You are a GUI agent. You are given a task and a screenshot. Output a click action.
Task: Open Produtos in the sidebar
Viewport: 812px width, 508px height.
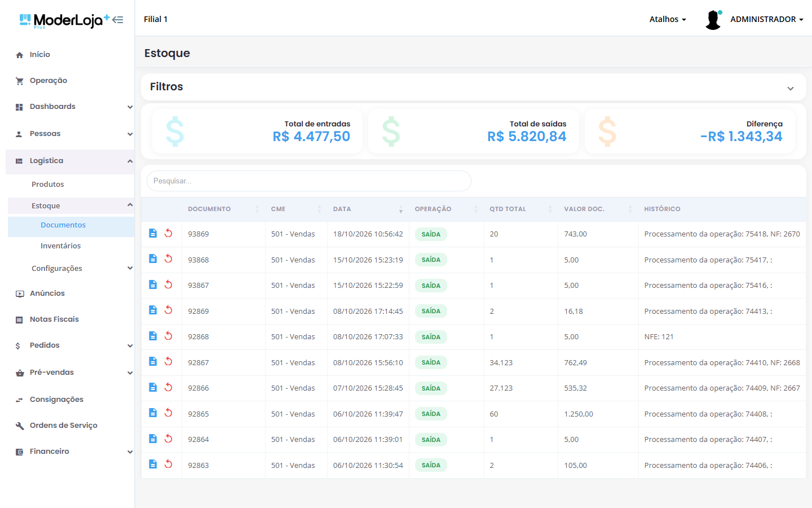point(48,185)
